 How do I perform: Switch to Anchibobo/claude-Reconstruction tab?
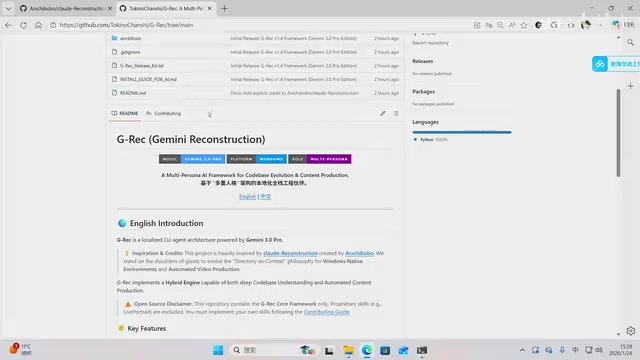tap(67, 8)
